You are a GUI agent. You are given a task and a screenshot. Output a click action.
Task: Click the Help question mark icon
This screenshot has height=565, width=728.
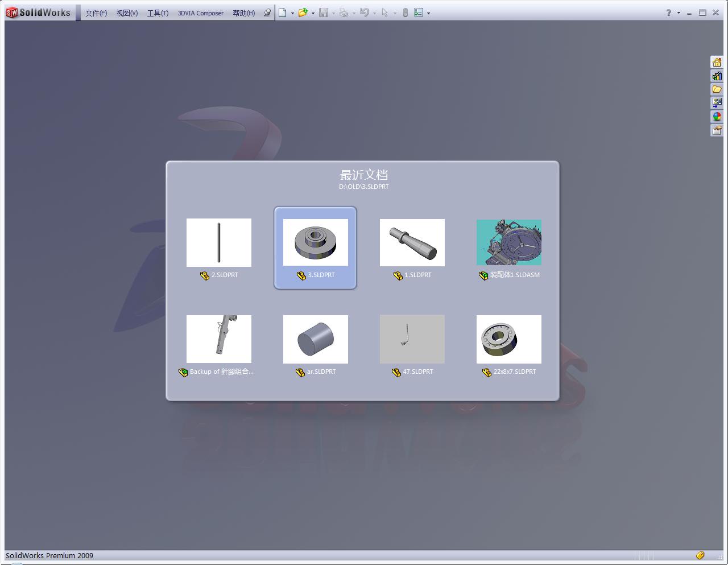click(x=669, y=13)
